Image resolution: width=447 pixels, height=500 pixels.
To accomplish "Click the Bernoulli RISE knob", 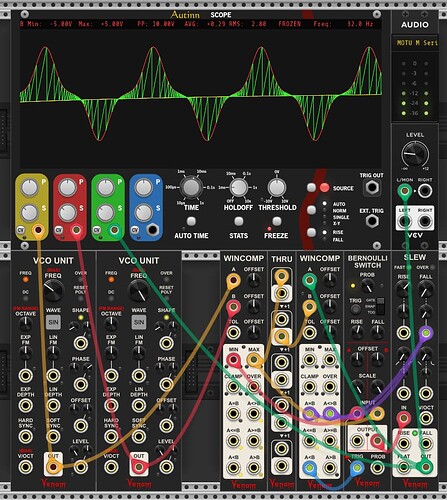I will point(357,332).
